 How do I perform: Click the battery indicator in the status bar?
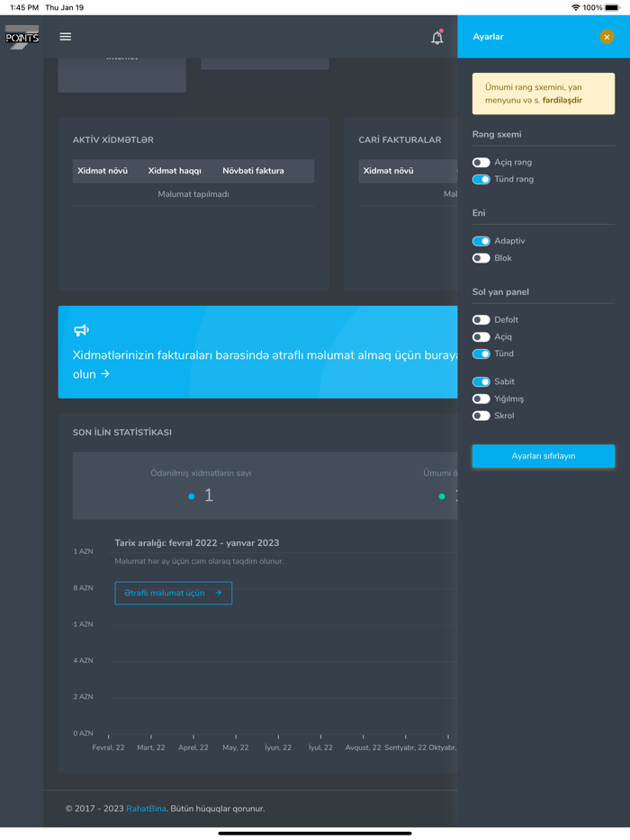click(x=612, y=7)
